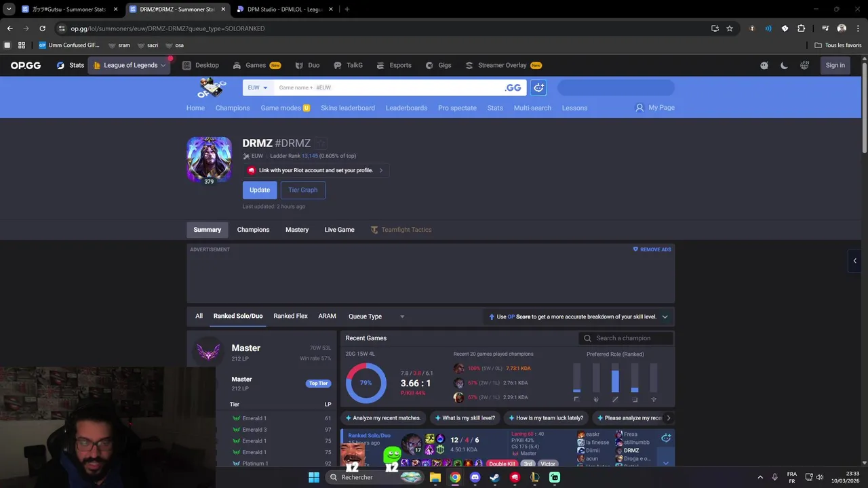The width and height of the screenshot is (868, 488).
Task: Click 'How is my team luck lately?' suggestion
Action: [x=546, y=418]
